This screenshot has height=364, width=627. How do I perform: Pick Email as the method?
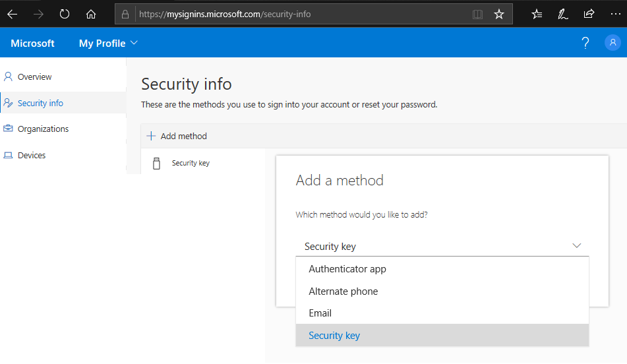point(320,313)
